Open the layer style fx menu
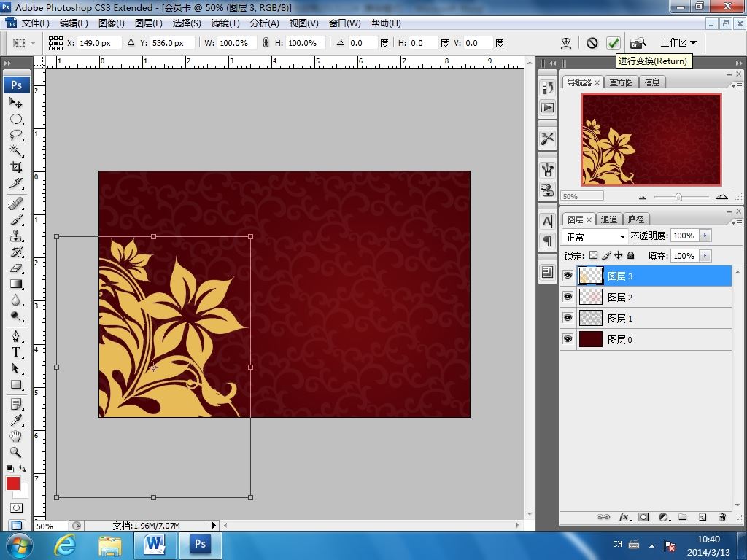This screenshot has width=747, height=560. pyautogui.click(x=624, y=517)
